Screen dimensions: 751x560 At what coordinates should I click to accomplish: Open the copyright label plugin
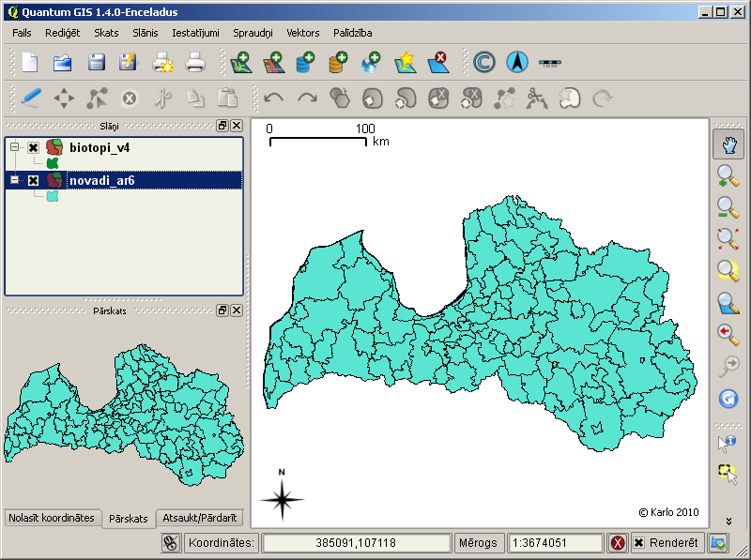coord(484,63)
